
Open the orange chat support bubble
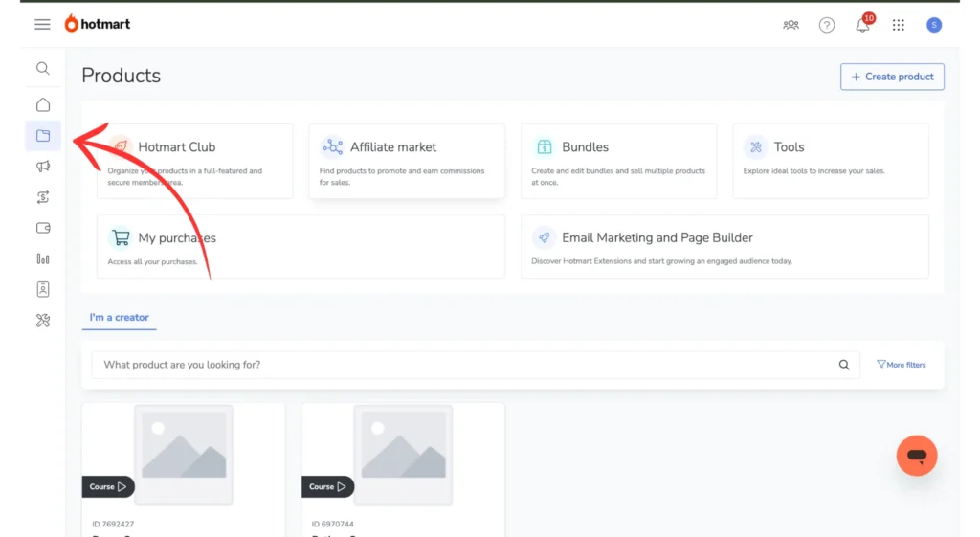(x=916, y=455)
